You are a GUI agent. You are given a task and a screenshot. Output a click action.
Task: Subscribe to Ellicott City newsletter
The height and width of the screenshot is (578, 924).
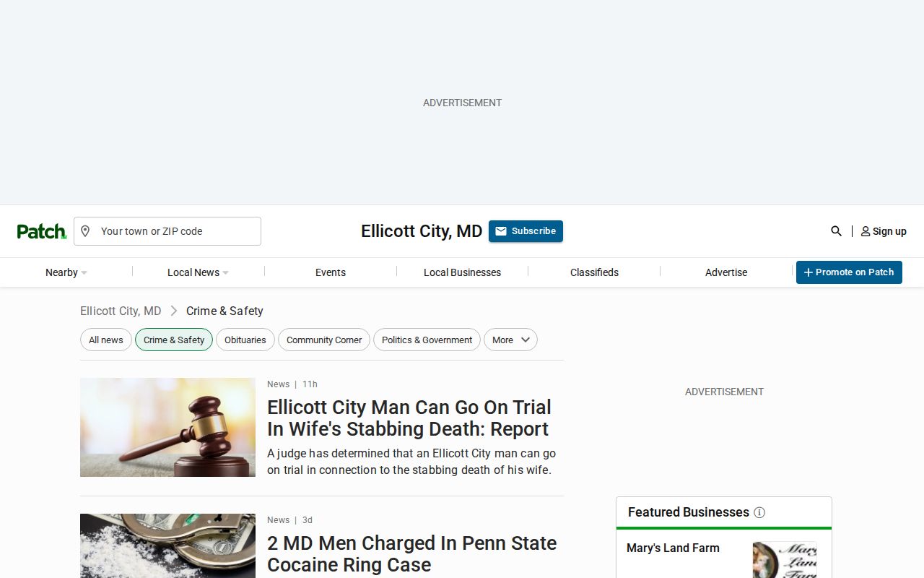[x=526, y=231]
